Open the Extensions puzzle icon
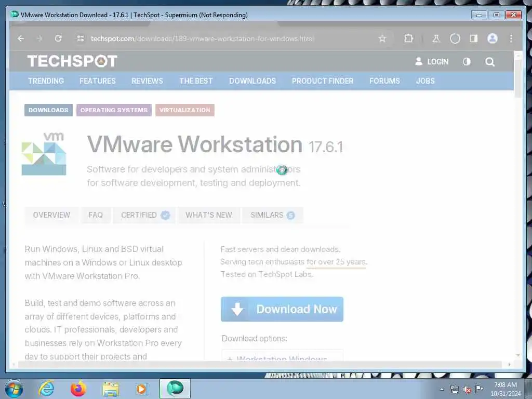Screen dimensions: 532x399 (408, 38)
